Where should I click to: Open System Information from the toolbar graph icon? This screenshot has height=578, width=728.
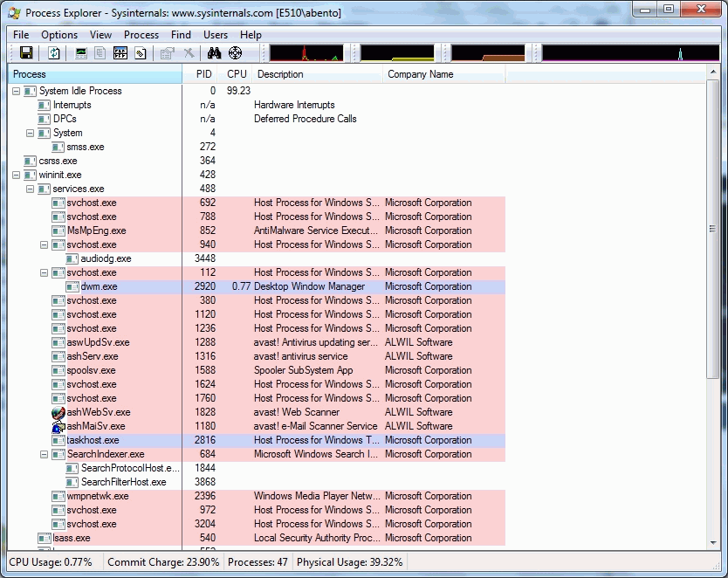(x=80, y=52)
